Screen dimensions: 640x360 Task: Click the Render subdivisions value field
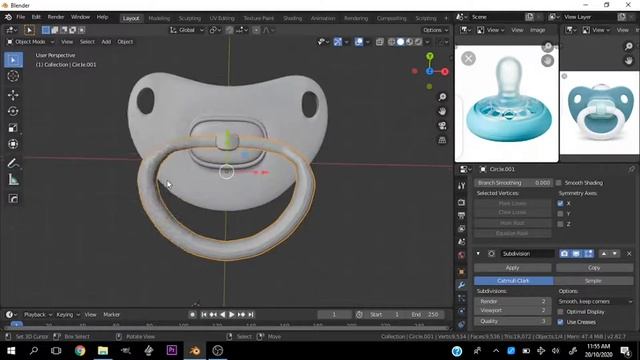pos(513,301)
